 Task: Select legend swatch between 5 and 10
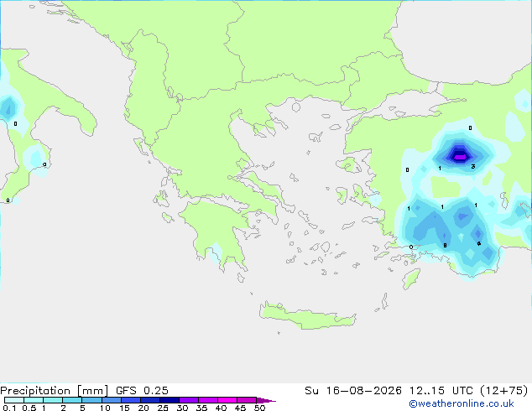click(x=92, y=400)
